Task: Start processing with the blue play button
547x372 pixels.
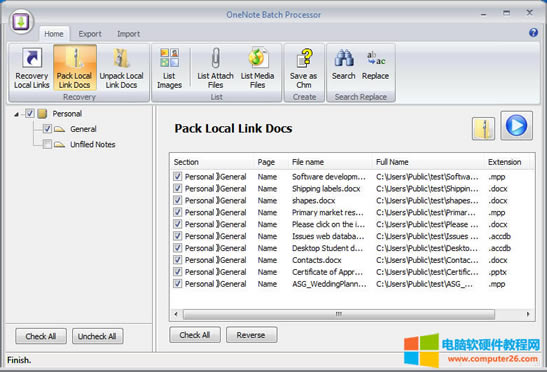Action: coord(517,126)
